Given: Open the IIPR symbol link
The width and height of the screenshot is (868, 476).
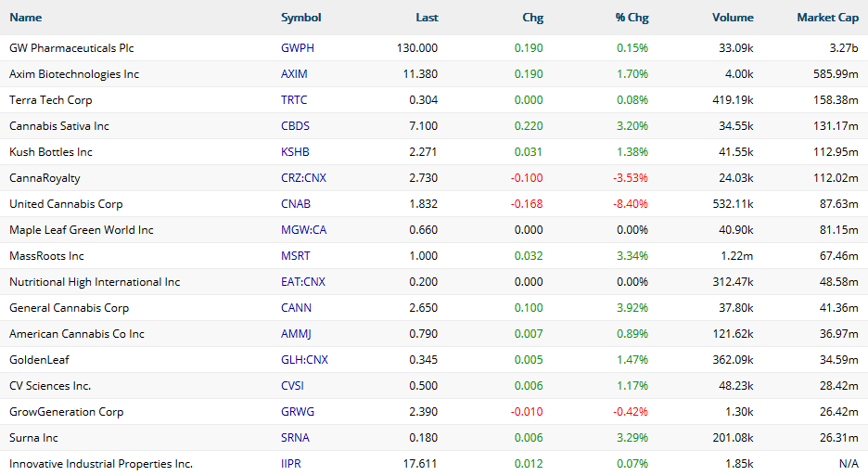Looking at the screenshot, I should click(291, 464).
